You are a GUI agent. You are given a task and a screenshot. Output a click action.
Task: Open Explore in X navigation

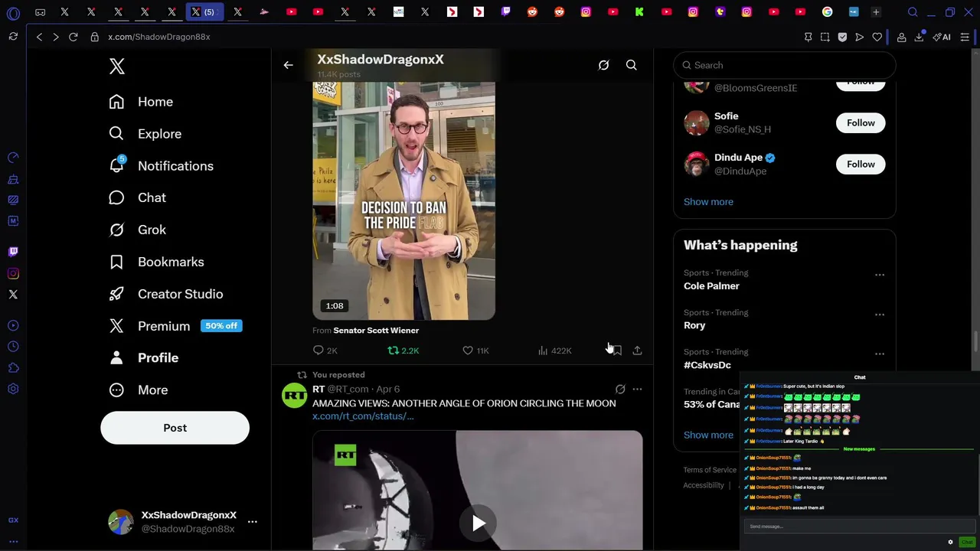coord(145,134)
